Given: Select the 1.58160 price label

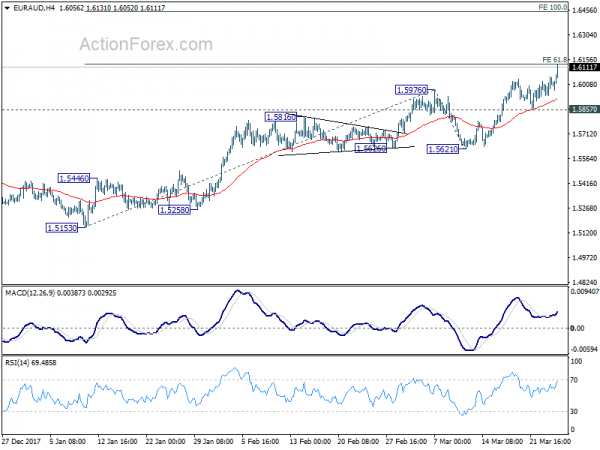Looking at the screenshot, I should point(280,117).
